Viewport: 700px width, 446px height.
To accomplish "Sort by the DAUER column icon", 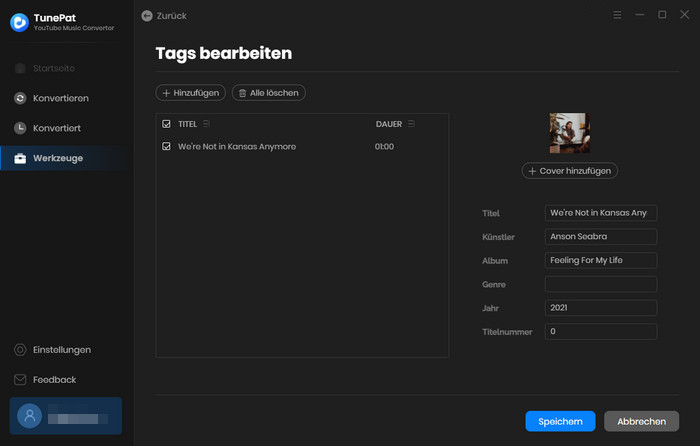I will coord(411,124).
